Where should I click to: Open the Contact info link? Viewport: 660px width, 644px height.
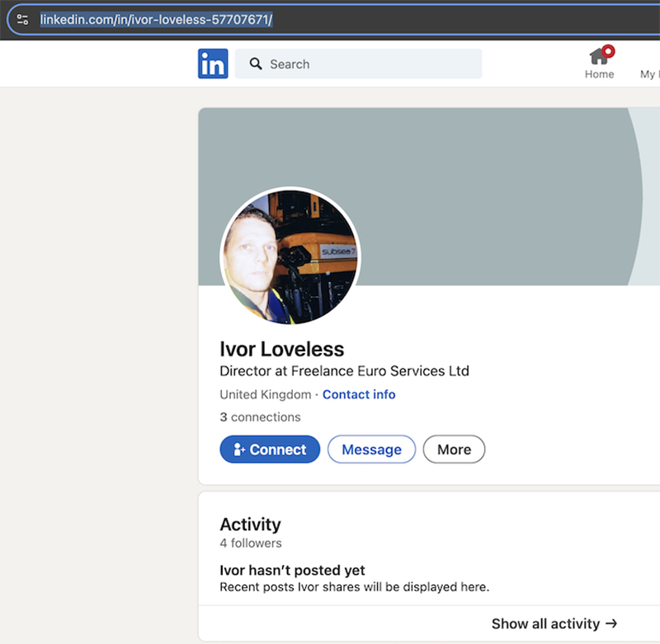tap(359, 394)
